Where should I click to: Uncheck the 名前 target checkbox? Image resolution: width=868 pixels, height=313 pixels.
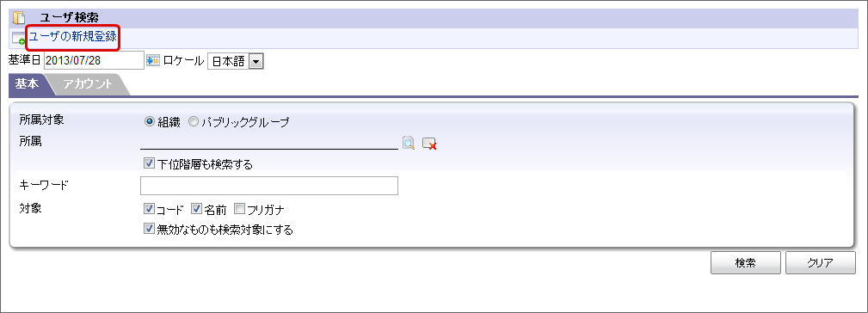(x=196, y=208)
